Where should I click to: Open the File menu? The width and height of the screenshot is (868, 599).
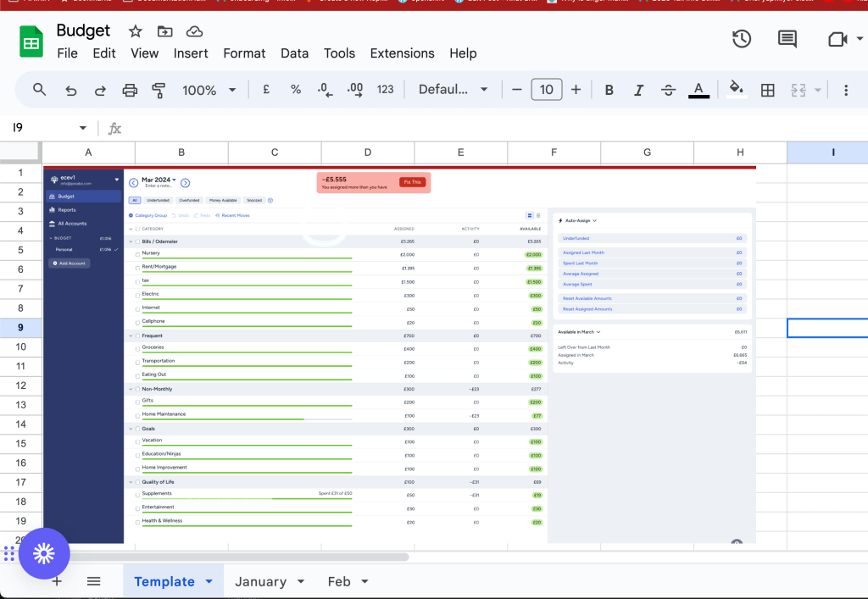[x=67, y=53]
